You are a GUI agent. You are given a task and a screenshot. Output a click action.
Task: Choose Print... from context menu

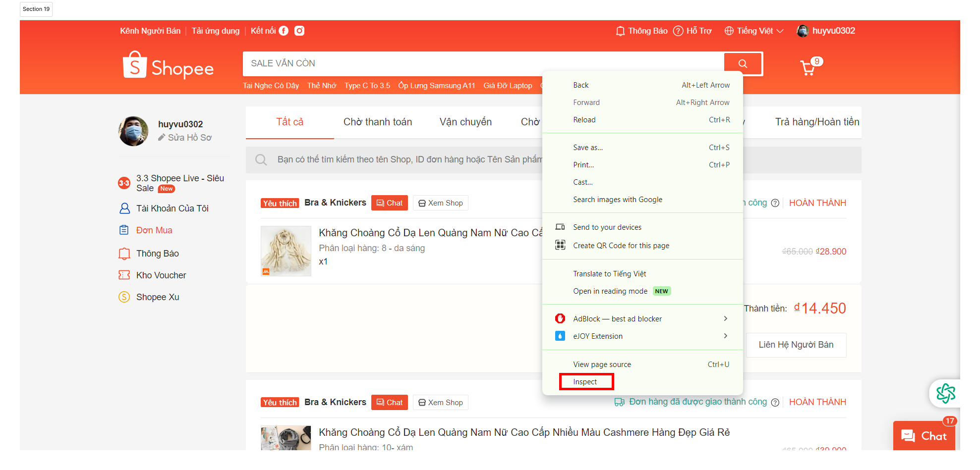coord(642,165)
